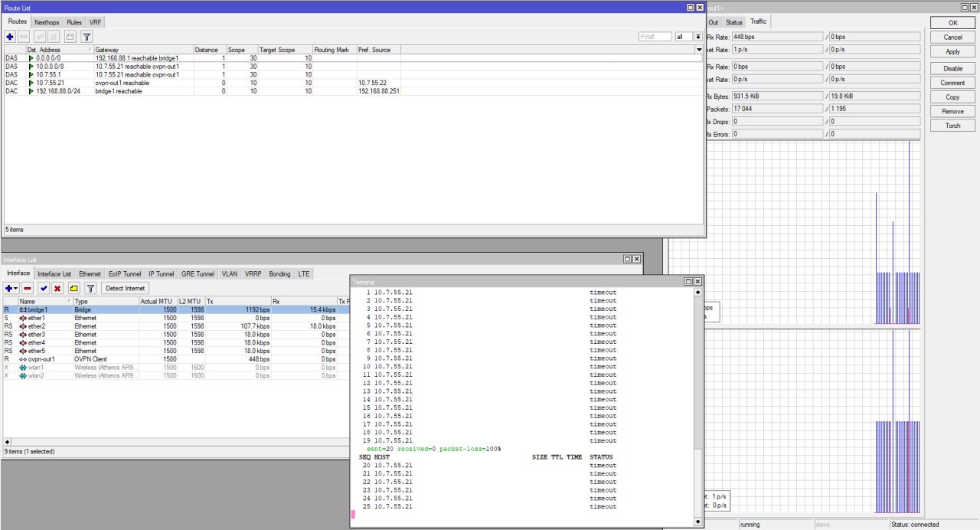
Task: Click the comment icon in Route List toolbar
Action: click(70, 36)
